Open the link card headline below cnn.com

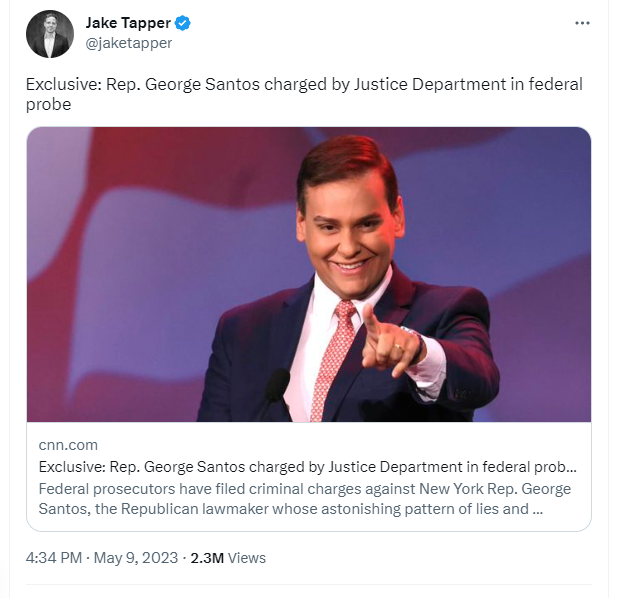click(307, 466)
